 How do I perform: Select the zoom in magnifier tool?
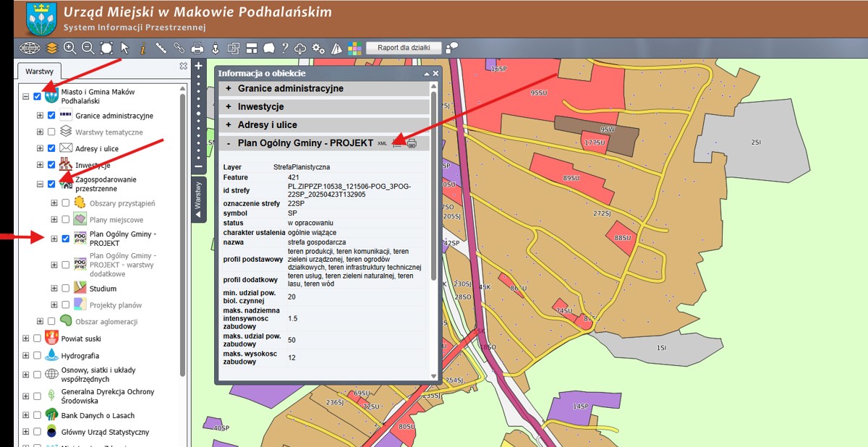tap(70, 48)
